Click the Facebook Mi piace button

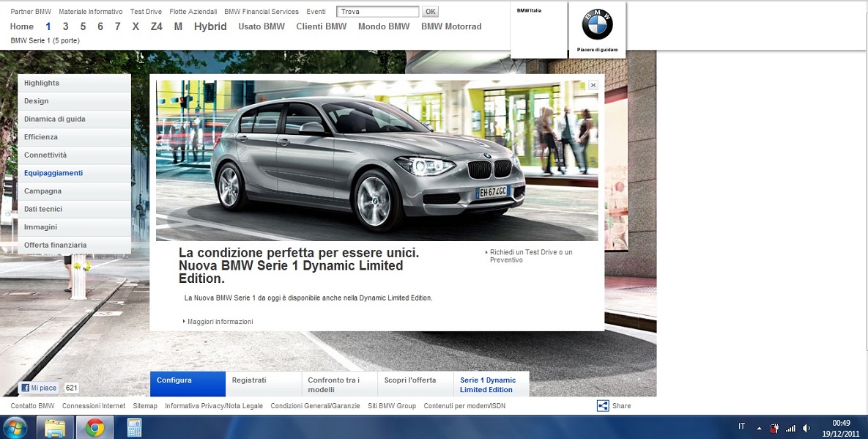[x=38, y=388]
